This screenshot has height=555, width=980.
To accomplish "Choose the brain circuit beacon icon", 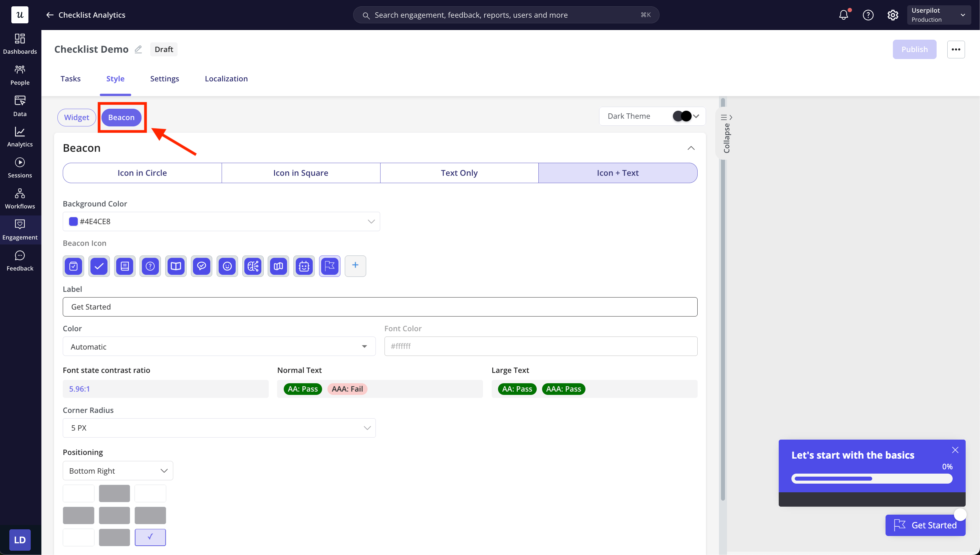I will click(x=253, y=266).
